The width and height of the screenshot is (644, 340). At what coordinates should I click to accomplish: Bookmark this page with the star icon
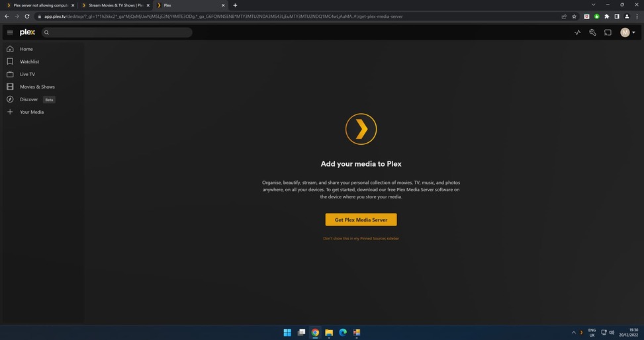click(x=575, y=17)
